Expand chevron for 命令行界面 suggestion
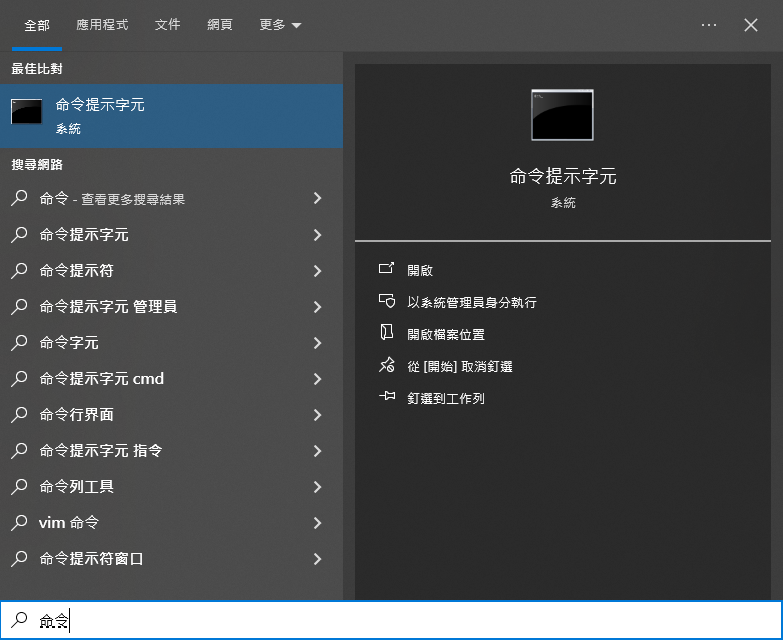783x640 pixels. (317, 415)
